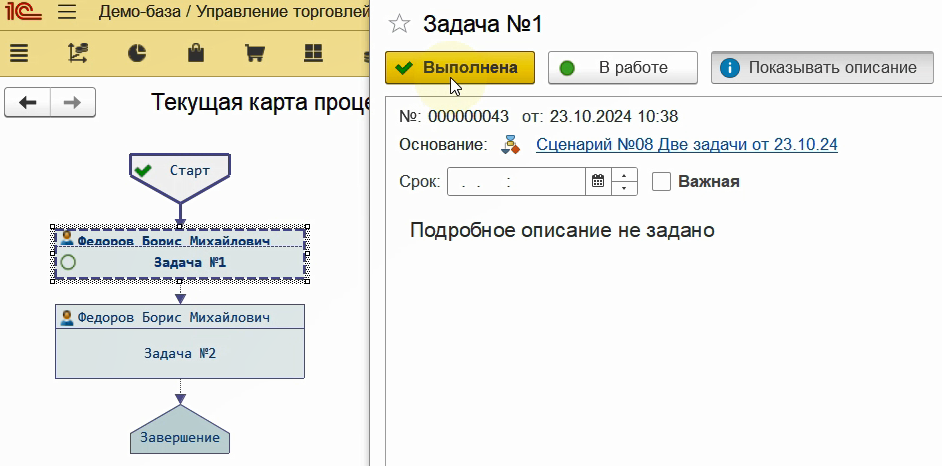Click the Текущая карта процесса heading
Screen dimensions: 942x466
[x=260, y=102]
